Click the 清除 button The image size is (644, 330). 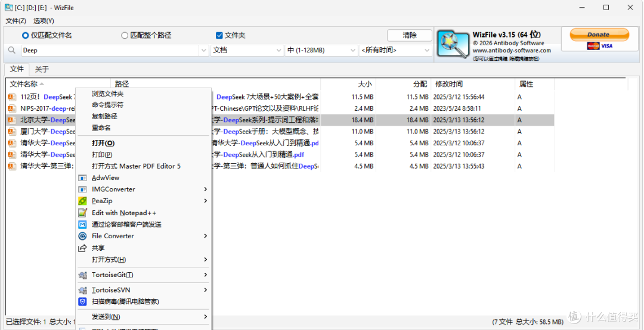[x=410, y=35]
